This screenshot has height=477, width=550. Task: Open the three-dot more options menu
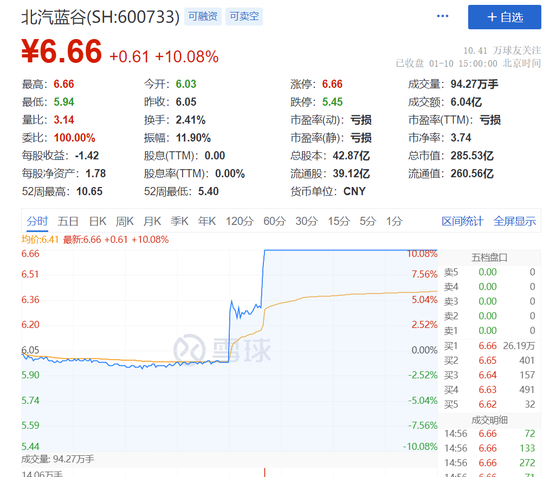[x=442, y=16]
